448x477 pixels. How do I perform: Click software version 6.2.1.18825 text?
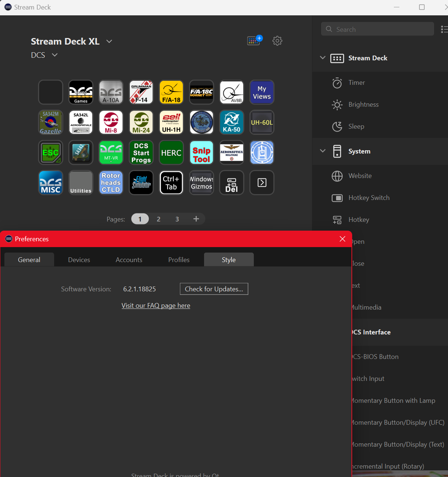tap(139, 289)
